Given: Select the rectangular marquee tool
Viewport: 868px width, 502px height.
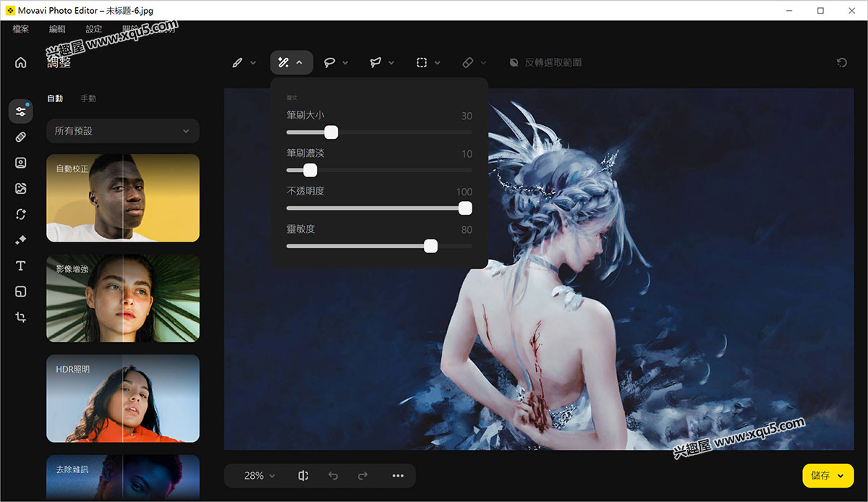Looking at the screenshot, I should pos(422,63).
